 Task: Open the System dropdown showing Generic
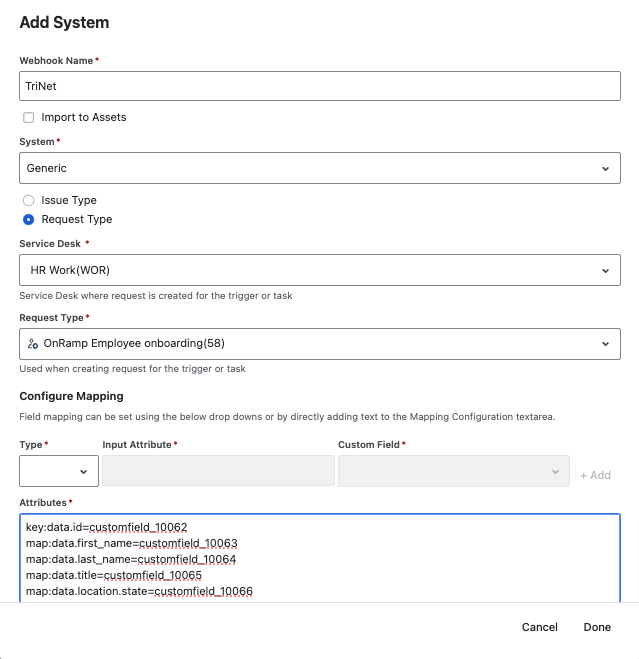pos(320,168)
